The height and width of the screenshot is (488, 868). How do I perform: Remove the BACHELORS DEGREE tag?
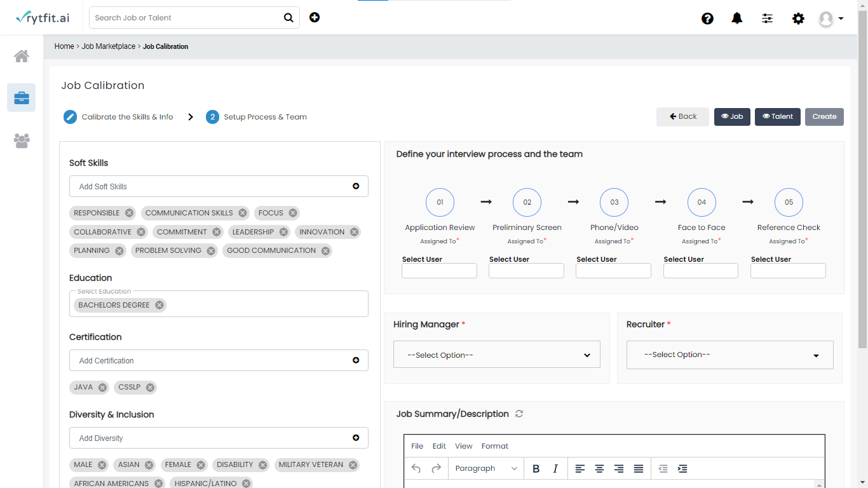click(159, 305)
